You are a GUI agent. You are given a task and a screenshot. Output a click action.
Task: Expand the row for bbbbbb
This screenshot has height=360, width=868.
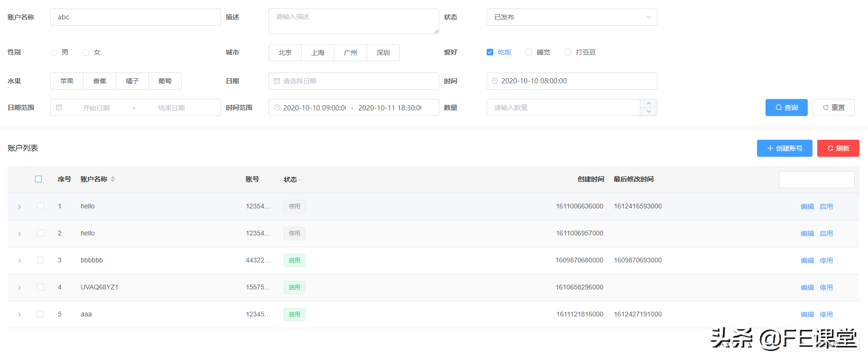click(x=19, y=261)
